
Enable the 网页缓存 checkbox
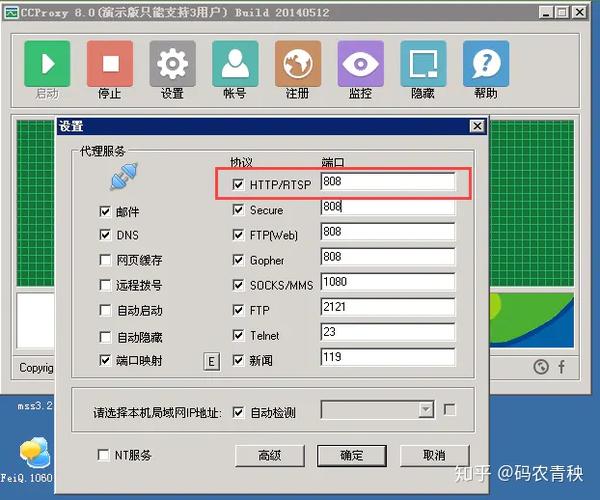tap(105, 260)
